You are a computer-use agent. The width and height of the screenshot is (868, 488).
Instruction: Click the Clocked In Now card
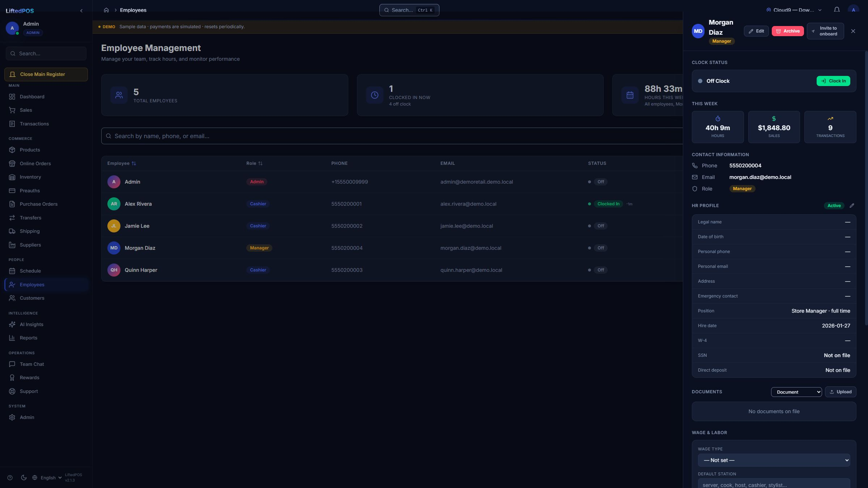click(x=480, y=95)
